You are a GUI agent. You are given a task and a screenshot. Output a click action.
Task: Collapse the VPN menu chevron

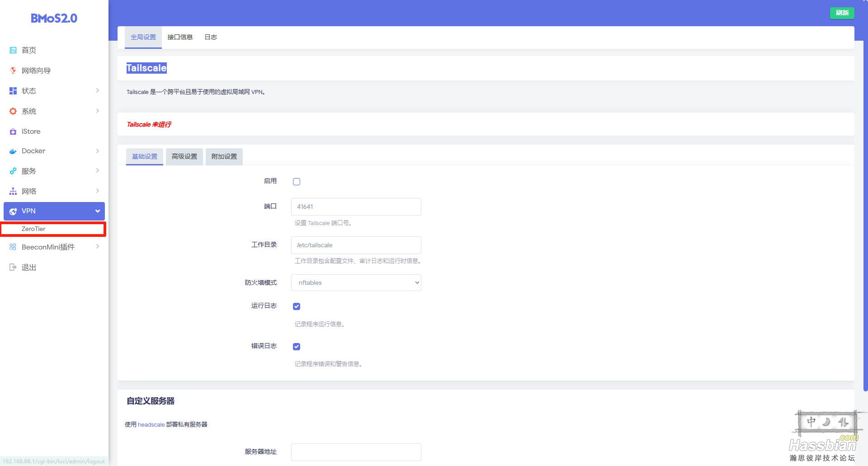(x=97, y=211)
